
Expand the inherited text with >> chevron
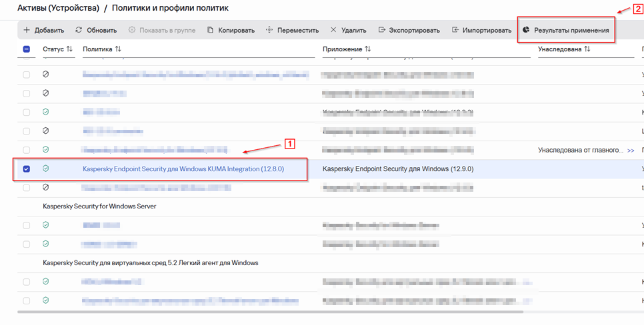click(631, 151)
